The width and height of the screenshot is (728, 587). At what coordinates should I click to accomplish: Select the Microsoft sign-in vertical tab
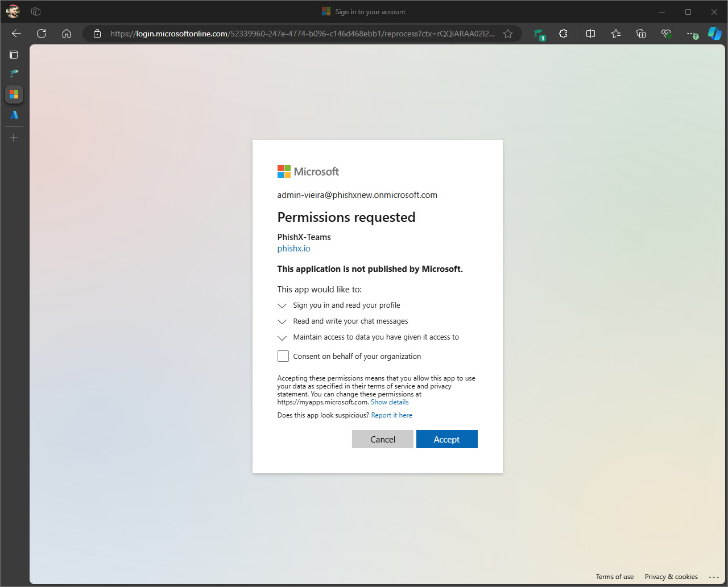14,94
